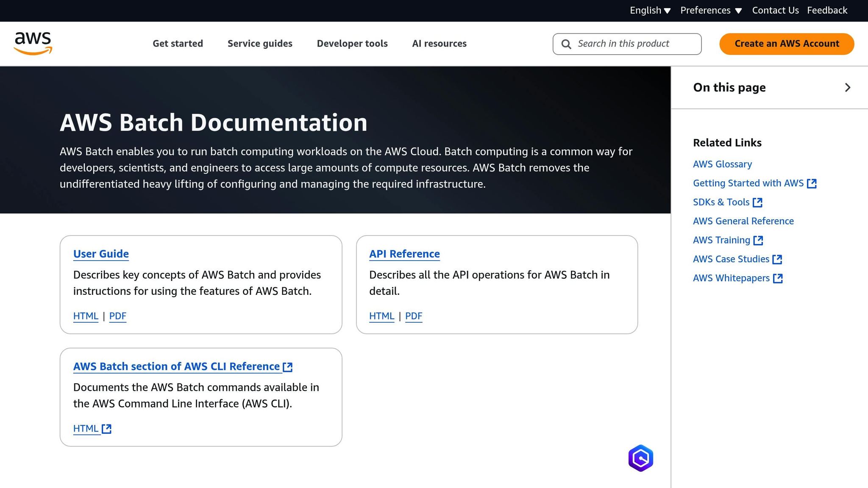Viewport: 868px width, 488px height.
Task: Click Contact Us in the top bar
Action: [775, 10]
